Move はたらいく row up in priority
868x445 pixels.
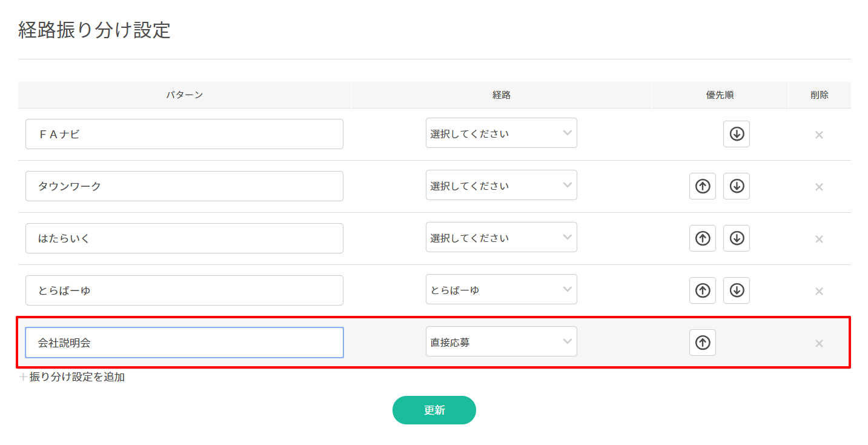702,238
